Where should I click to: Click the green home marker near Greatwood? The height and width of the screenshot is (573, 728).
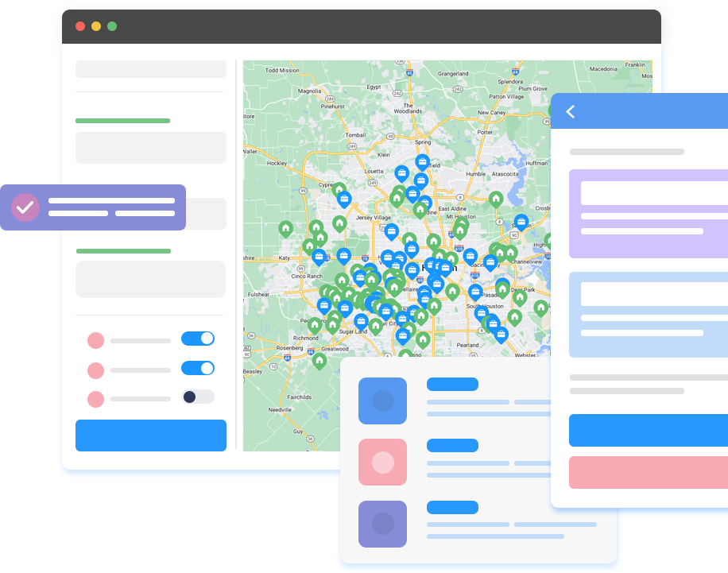(319, 361)
